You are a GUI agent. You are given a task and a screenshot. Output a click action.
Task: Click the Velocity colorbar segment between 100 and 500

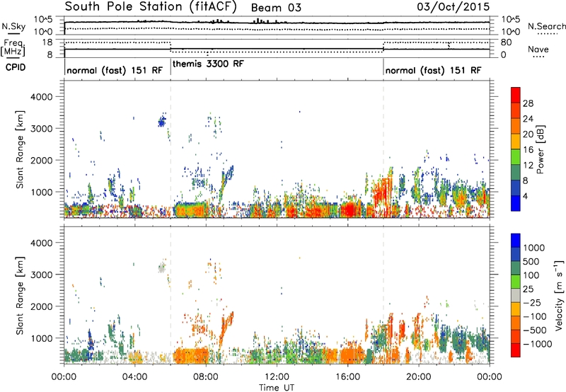516,268
